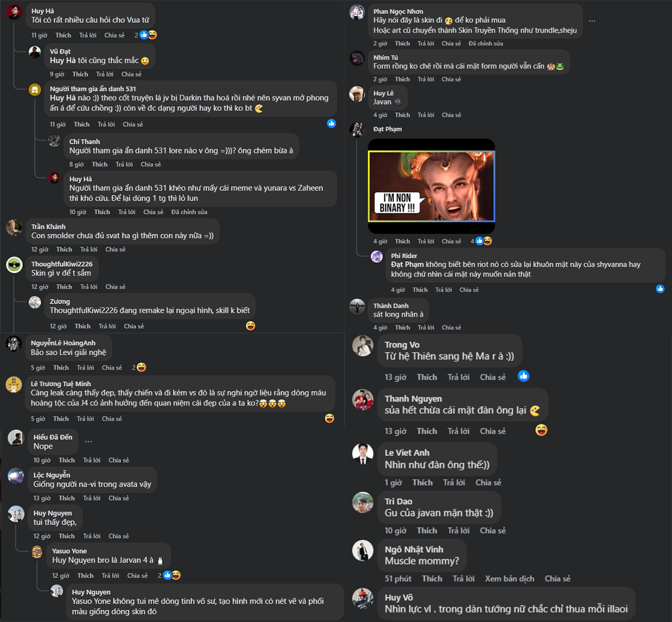
Task: Reply to Lộc Nguyễn's comment
Action: (x=91, y=498)
